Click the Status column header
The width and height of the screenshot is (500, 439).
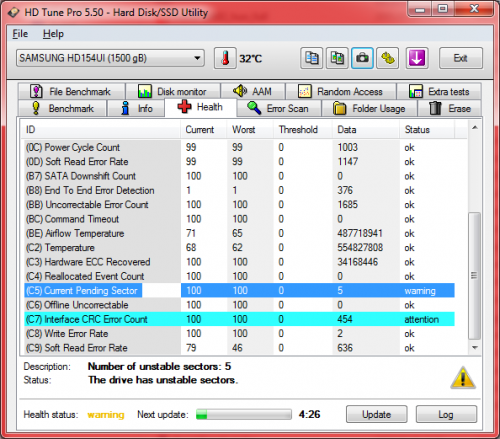427,130
